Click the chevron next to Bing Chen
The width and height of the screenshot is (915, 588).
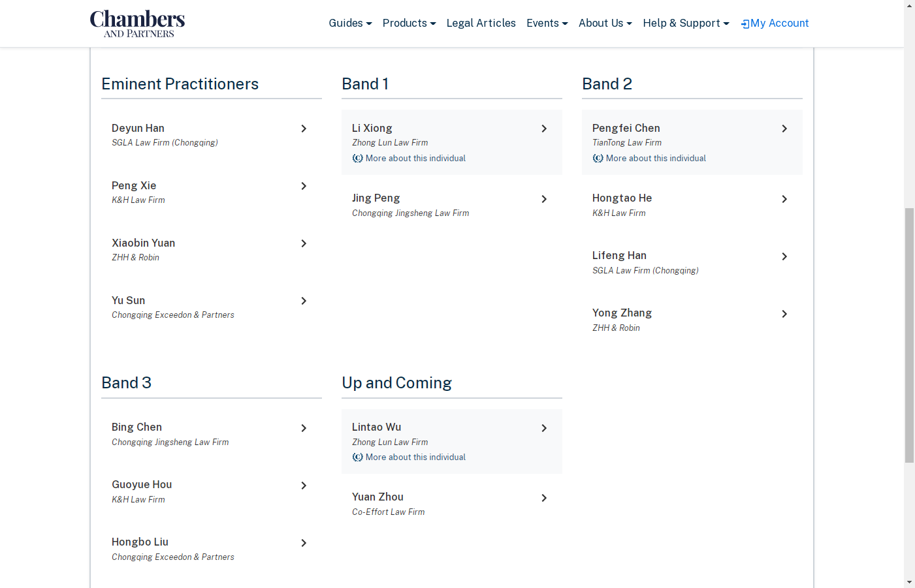(304, 428)
